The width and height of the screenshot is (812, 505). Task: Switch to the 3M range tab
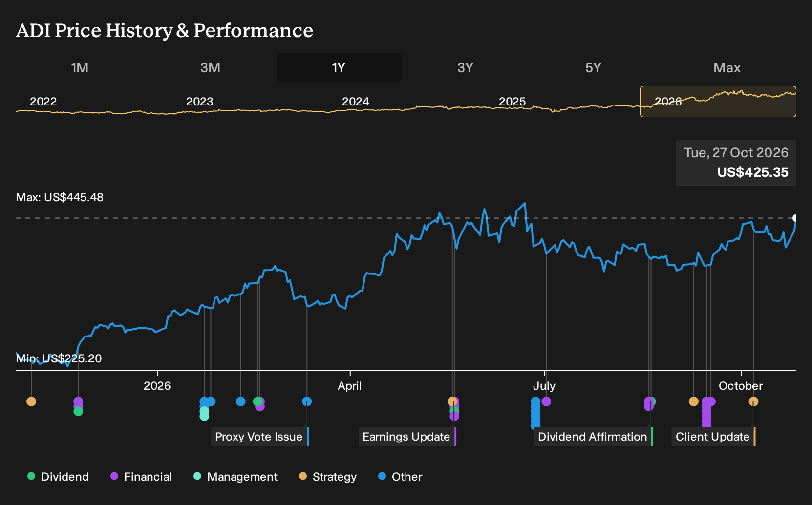(210, 67)
